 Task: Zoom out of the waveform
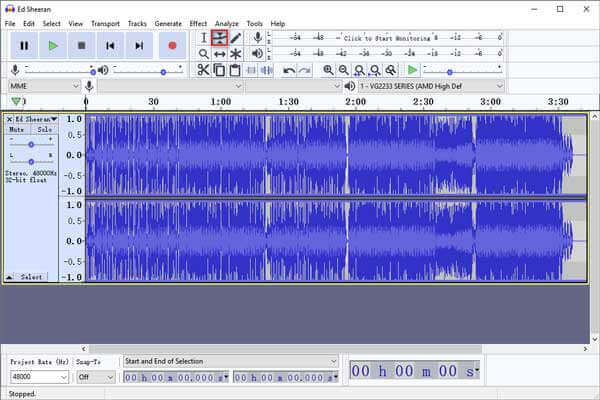[344, 70]
